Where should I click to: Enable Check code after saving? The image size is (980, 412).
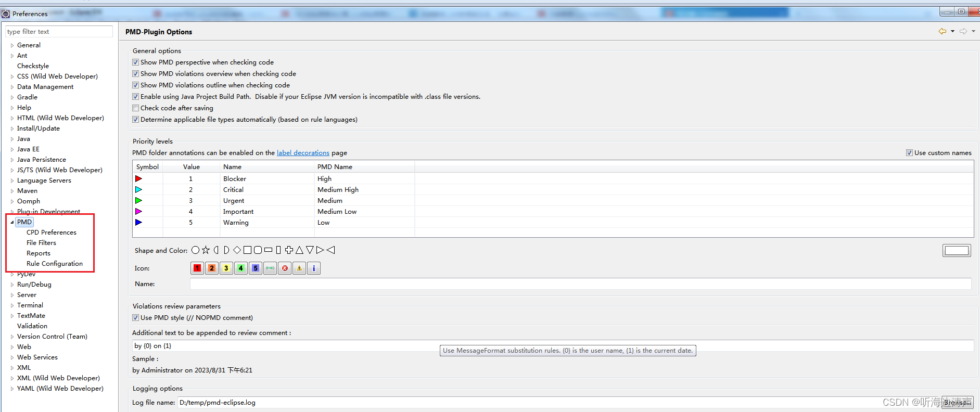point(136,108)
